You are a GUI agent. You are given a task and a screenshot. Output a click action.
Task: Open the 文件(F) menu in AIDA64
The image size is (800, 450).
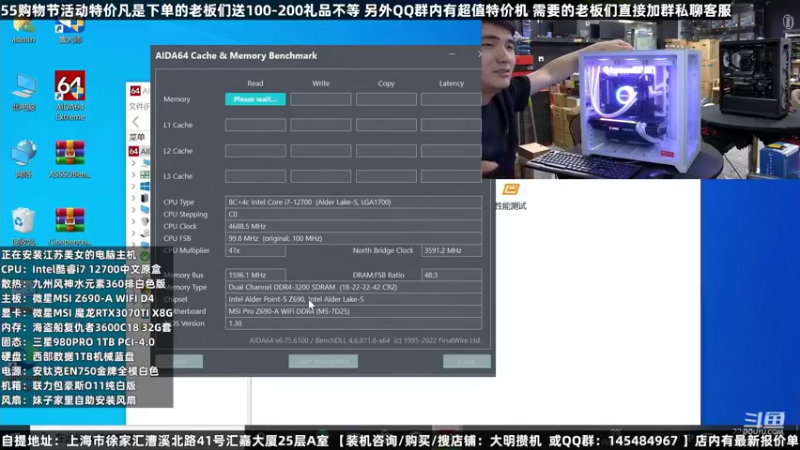pyautogui.click(x=139, y=106)
